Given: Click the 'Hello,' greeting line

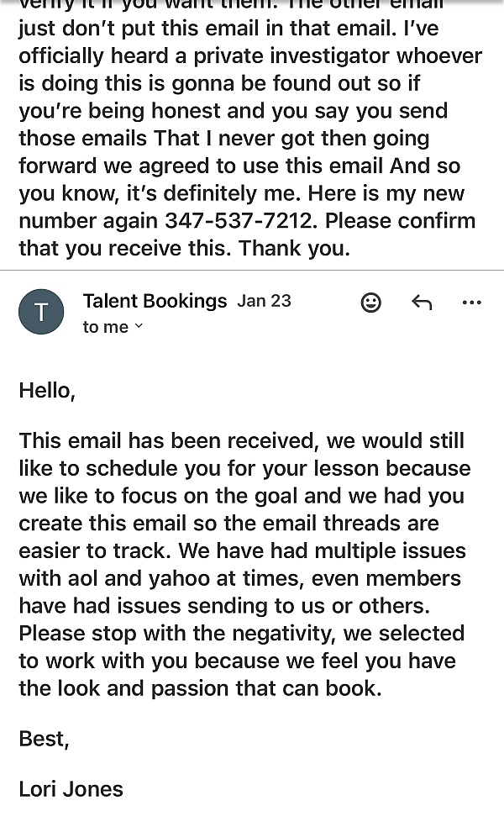Looking at the screenshot, I should pyautogui.click(x=47, y=391).
